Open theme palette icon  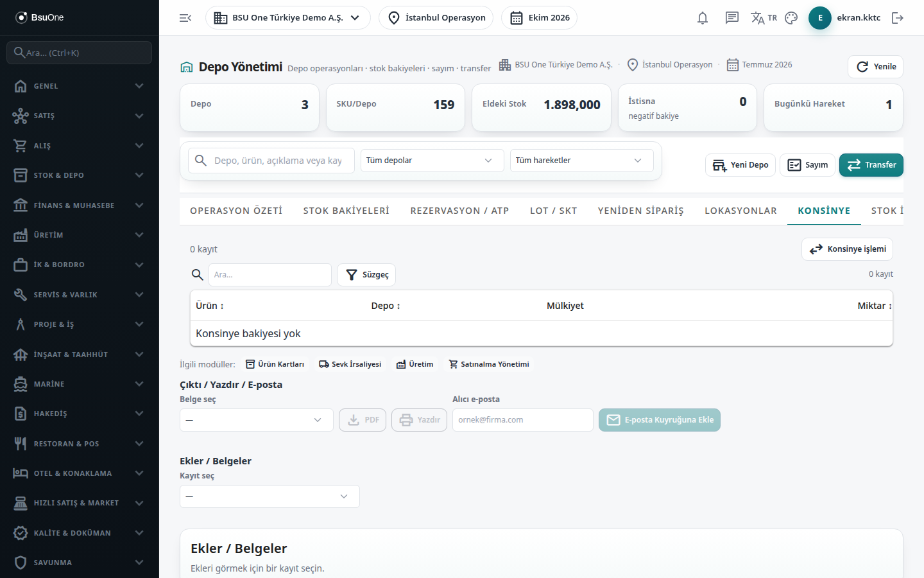[x=791, y=18]
